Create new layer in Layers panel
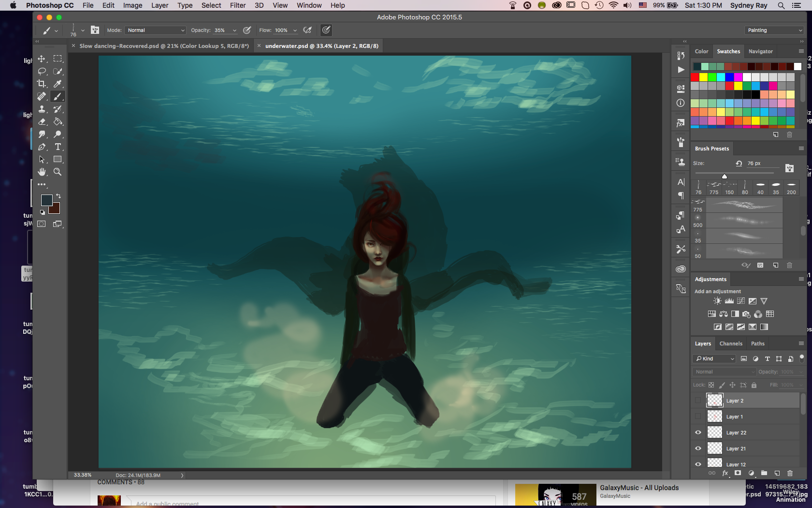This screenshot has width=812, height=508. coord(777,473)
